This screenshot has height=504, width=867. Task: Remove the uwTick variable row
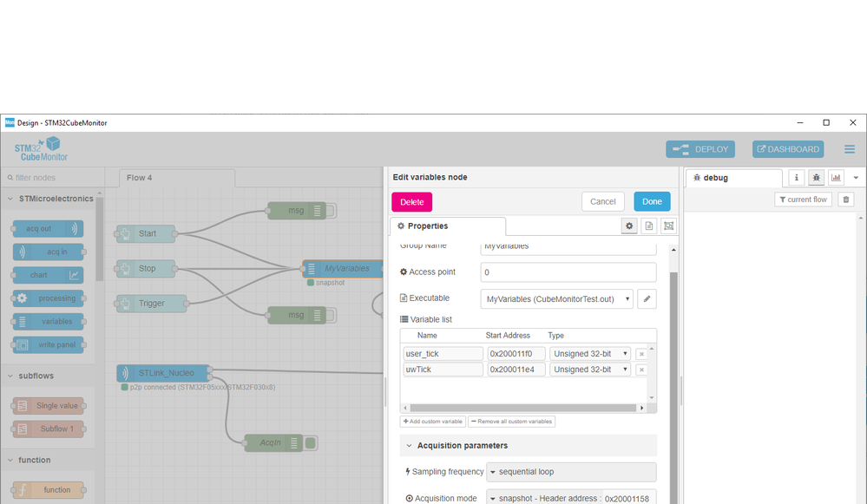[641, 370]
